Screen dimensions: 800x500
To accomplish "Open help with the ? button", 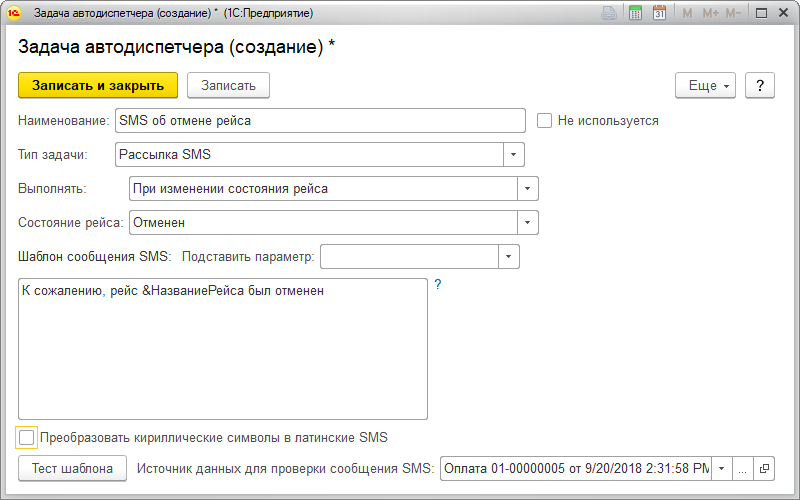I will click(x=760, y=86).
